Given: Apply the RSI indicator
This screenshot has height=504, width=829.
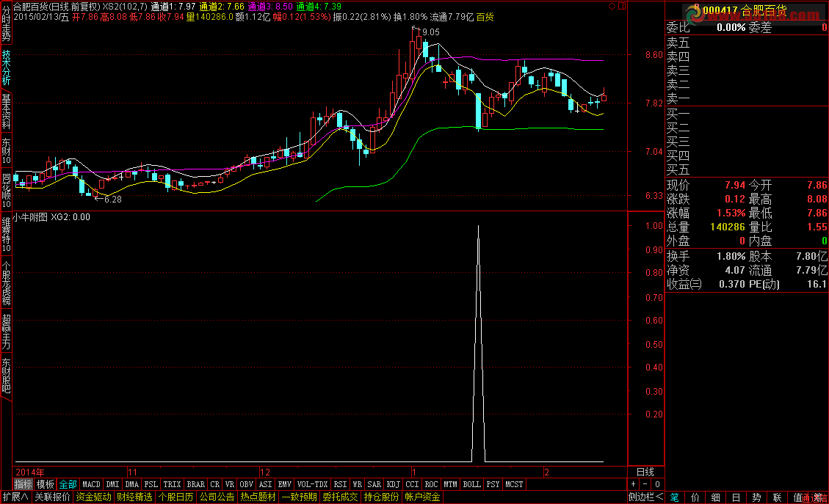Looking at the screenshot, I should 340,484.
